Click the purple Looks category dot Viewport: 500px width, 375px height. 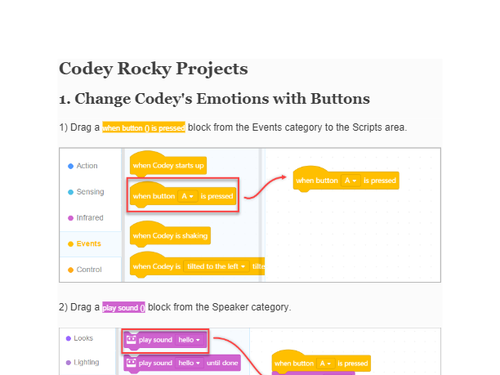(x=68, y=339)
